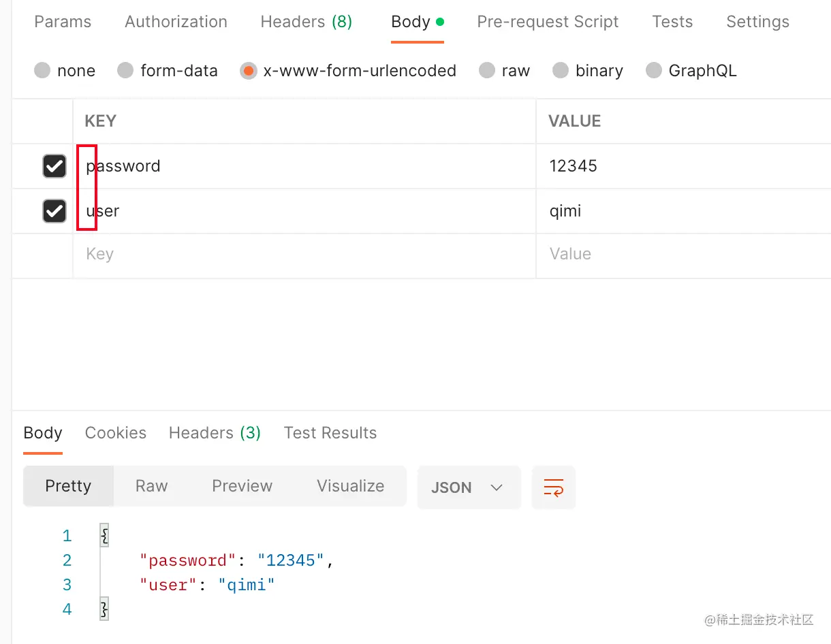Open the response Headers (3) tab
Image resolution: width=831 pixels, height=644 pixels.
point(215,433)
